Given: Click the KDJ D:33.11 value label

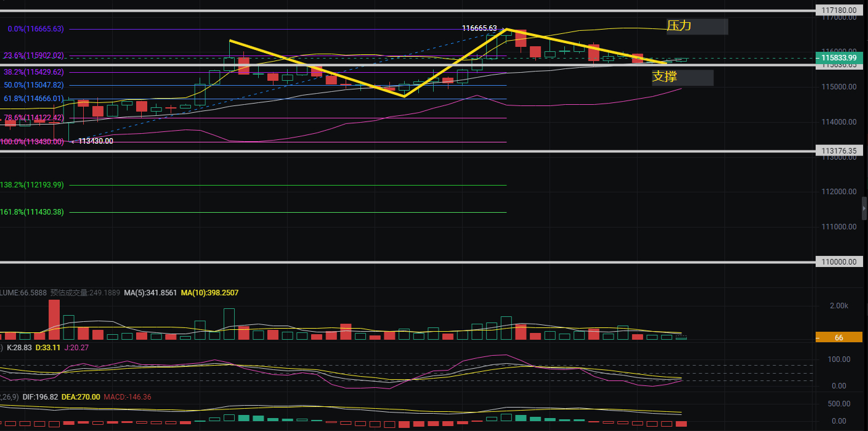Looking at the screenshot, I should [x=46, y=348].
